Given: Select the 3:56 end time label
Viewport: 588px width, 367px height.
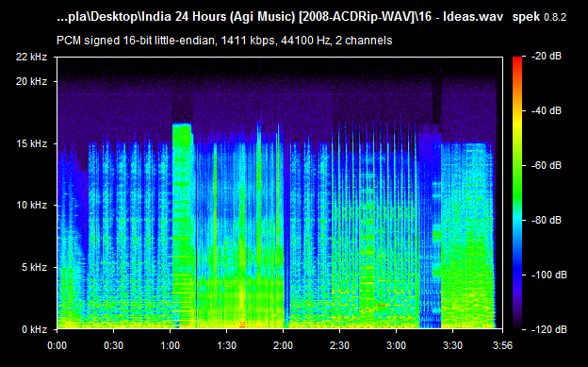Looking at the screenshot, I should point(502,345).
